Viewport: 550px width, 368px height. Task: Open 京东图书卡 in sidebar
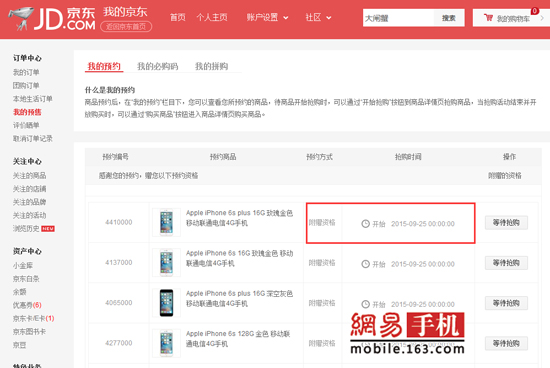point(29,332)
